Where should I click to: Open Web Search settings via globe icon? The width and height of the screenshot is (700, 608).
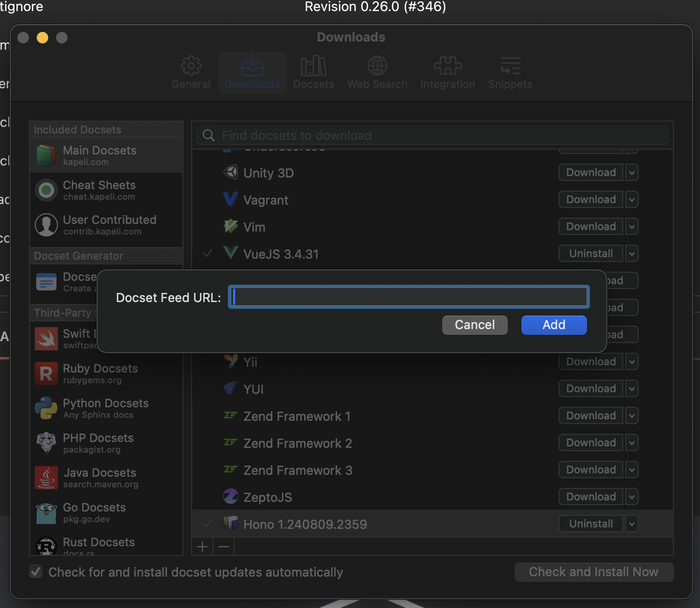[377, 66]
